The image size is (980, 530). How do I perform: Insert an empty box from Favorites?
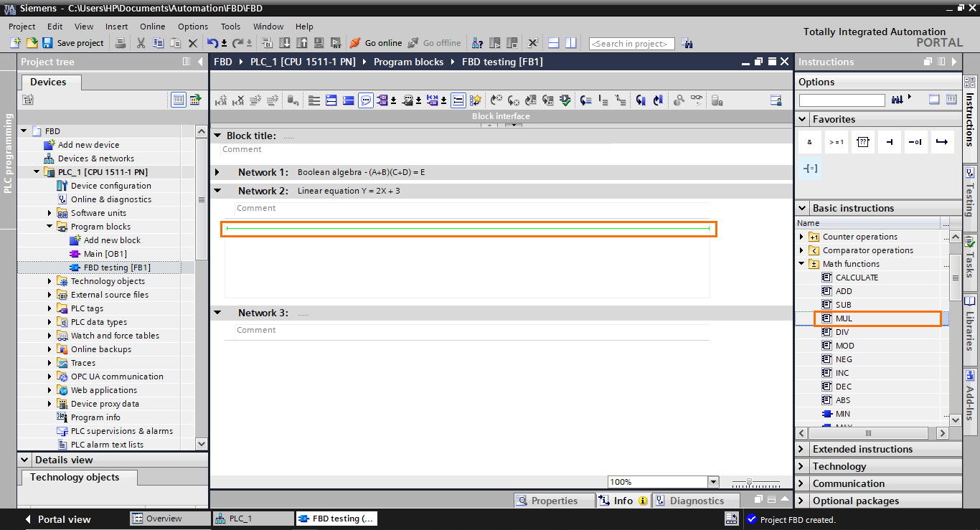pyautogui.click(x=862, y=141)
